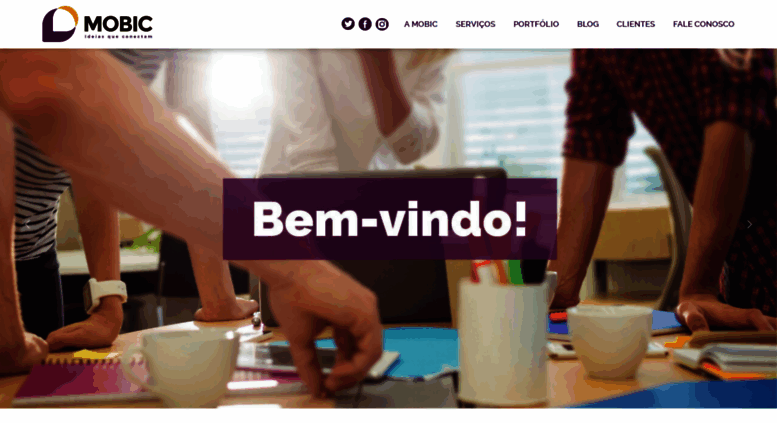Click the pink spiral notebook in photo
Screen dimensions: 777x423
74,377
